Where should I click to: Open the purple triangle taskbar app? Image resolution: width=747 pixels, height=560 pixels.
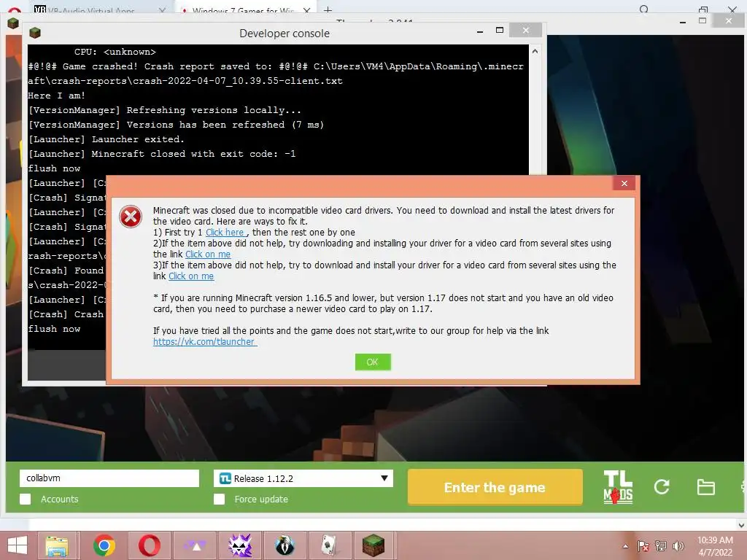pos(196,545)
